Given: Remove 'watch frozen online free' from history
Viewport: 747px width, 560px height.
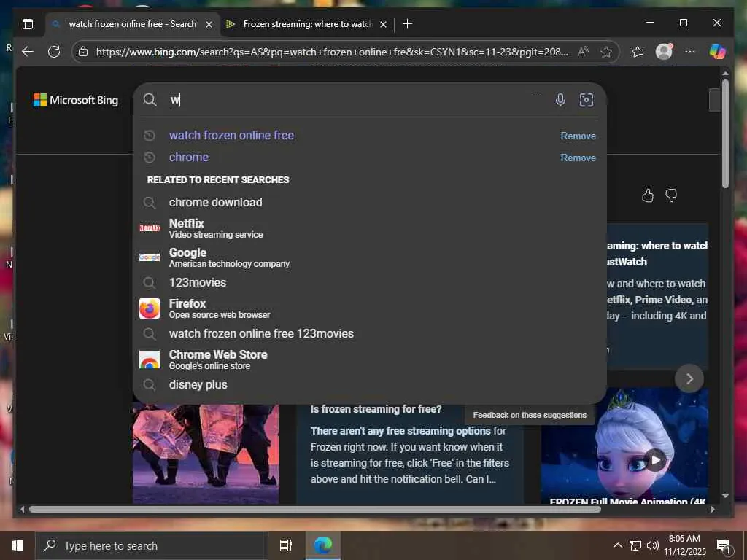Looking at the screenshot, I should tap(578, 136).
